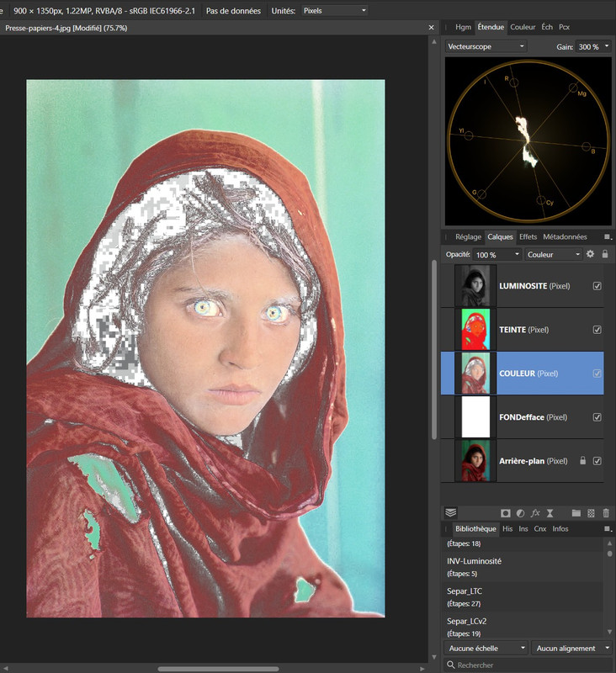Open blend options gear icon in Calques panel
Image resolution: width=616 pixels, height=673 pixels.
(590, 254)
